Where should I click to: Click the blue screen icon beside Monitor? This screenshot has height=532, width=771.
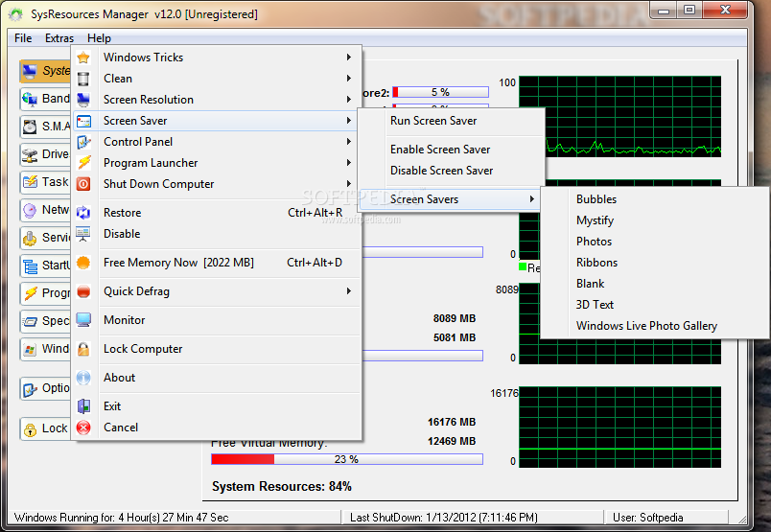pyautogui.click(x=83, y=320)
